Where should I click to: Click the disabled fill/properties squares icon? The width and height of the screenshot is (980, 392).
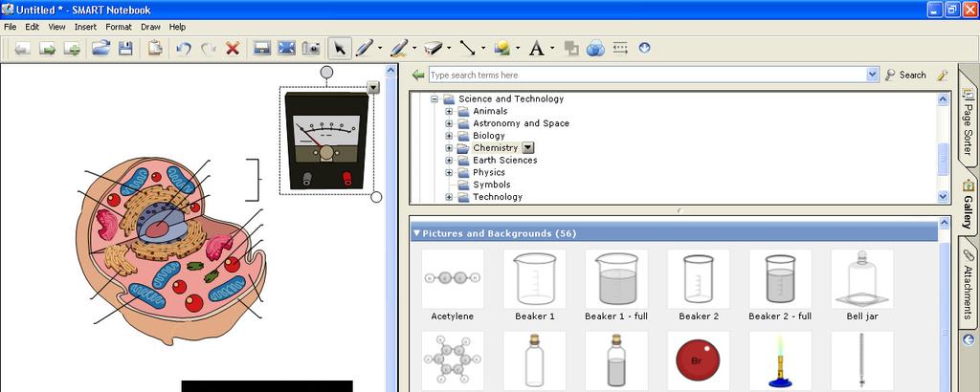[570, 48]
